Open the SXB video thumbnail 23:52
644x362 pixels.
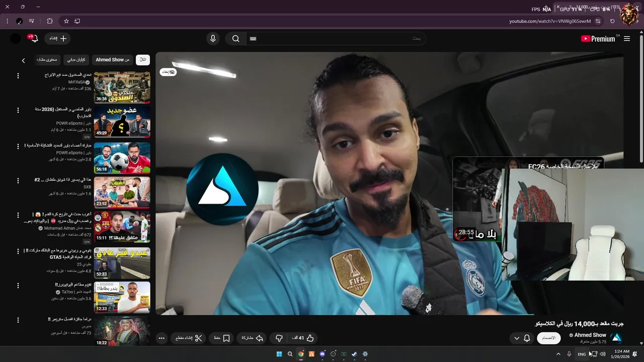[122, 192]
